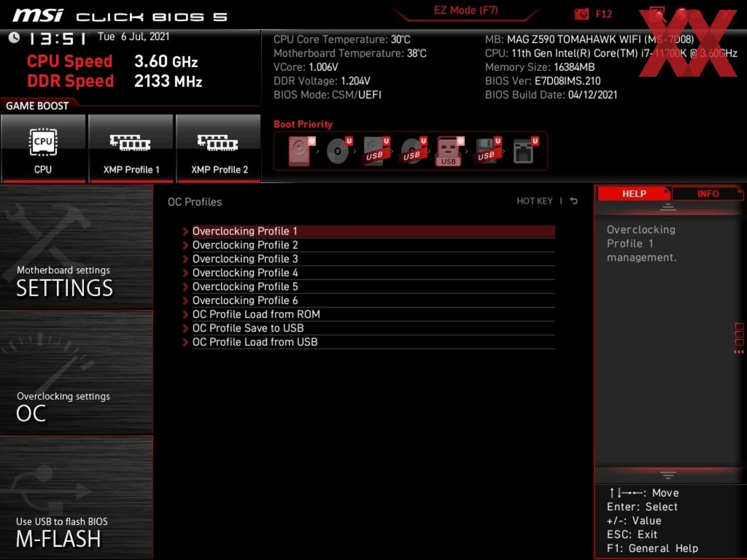Click the date Tue 6 Jul, 2021
The width and height of the screenshot is (747, 560).
133,37
